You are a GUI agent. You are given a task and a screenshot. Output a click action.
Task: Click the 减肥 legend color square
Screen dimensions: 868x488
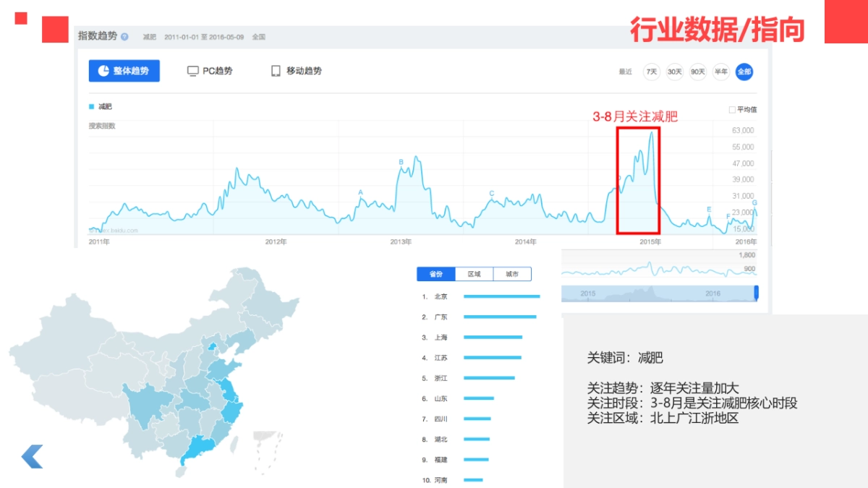(x=92, y=106)
